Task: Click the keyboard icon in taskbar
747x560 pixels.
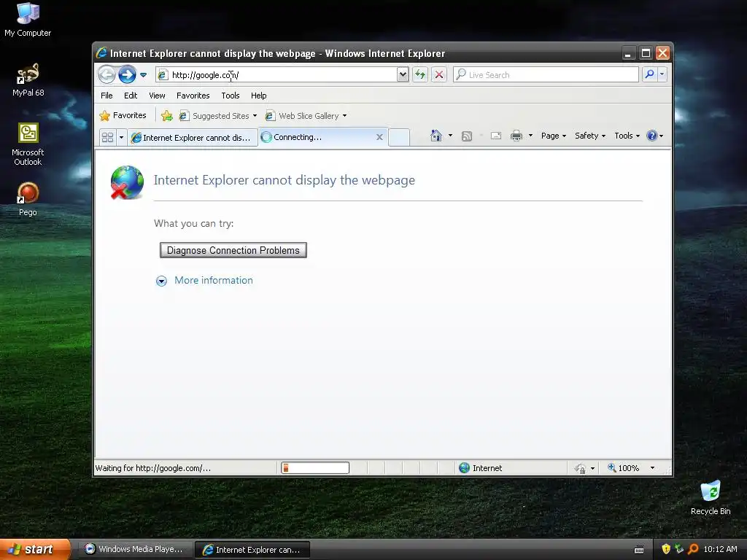Action: [639, 550]
